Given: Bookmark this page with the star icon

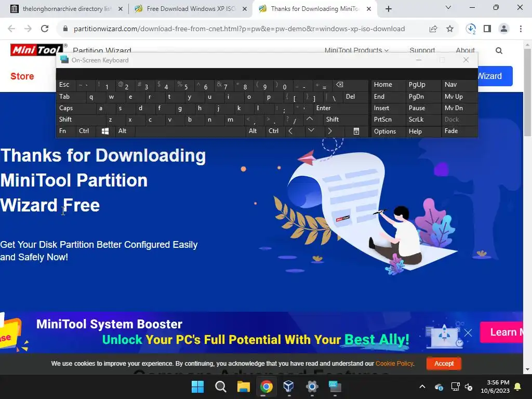Looking at the screenshot, I should click(450, 29).
